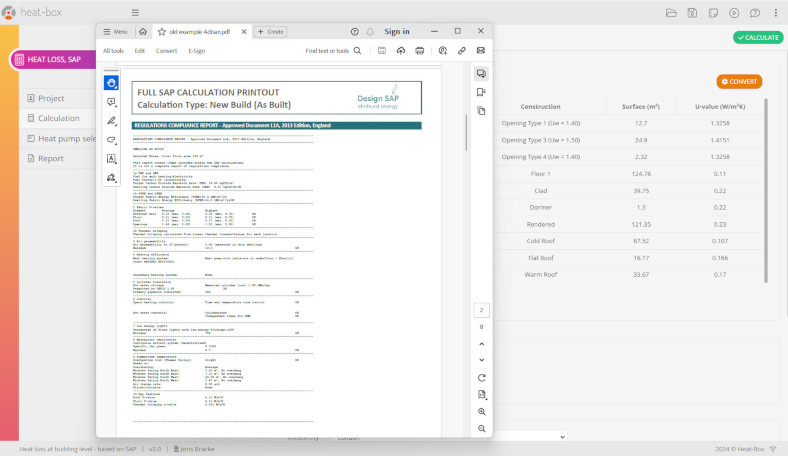Star the old example Adrian.pdf document

pyautogui.click(x=162, y=32)
